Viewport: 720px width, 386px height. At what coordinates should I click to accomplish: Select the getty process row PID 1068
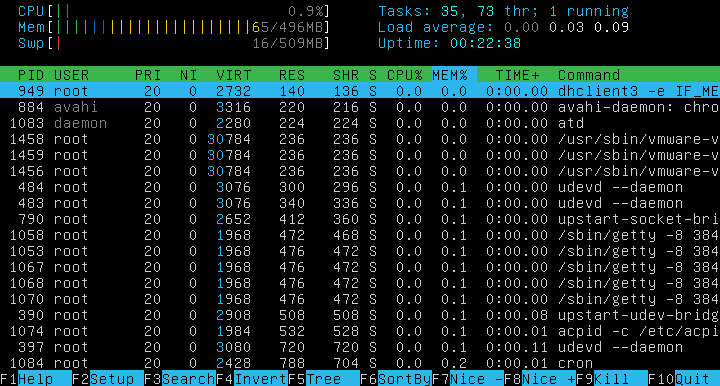tap(360, 283)
